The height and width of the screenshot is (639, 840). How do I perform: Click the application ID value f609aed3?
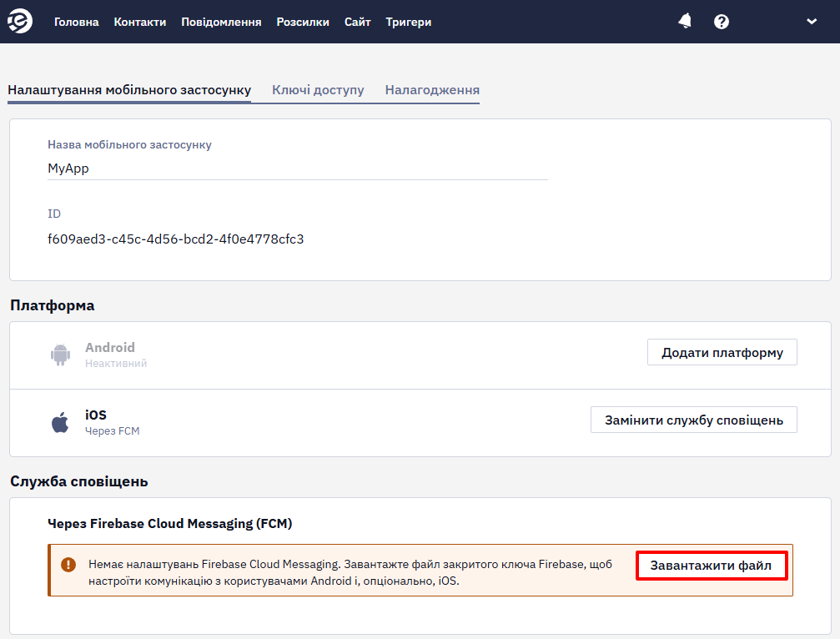coord(176,239)
